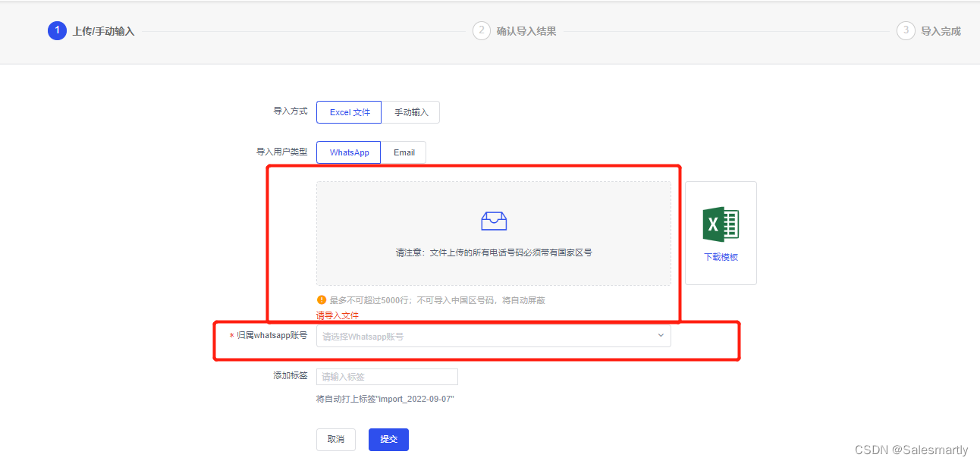The width and height of the screenshot is (980, 464).
Task: Click the 归属whatsapp账号 field label
Action: click(x=272, y=336)
